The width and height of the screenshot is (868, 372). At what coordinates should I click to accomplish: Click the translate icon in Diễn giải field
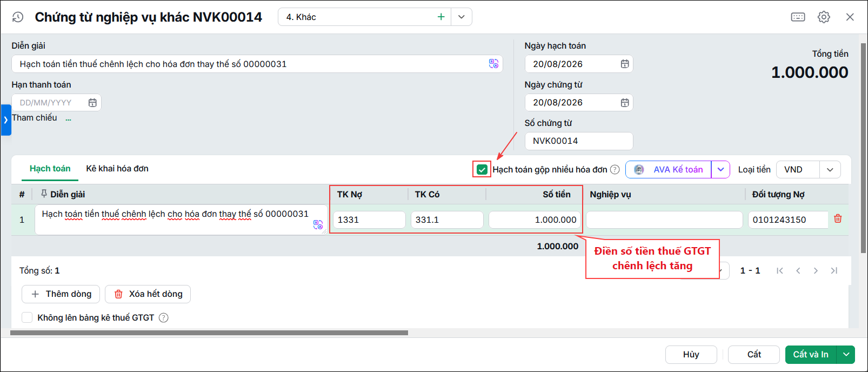[x=493, y=64]
